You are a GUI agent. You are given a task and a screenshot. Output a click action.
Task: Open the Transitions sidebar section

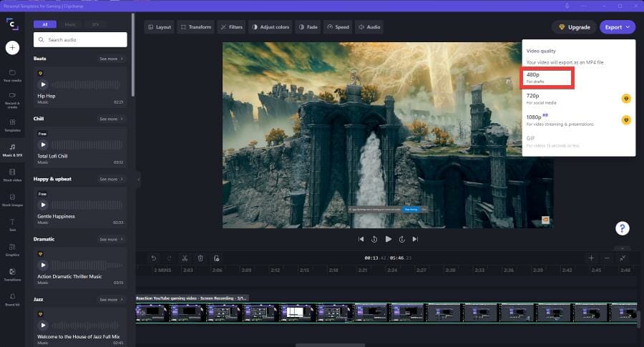coord(12,275)
